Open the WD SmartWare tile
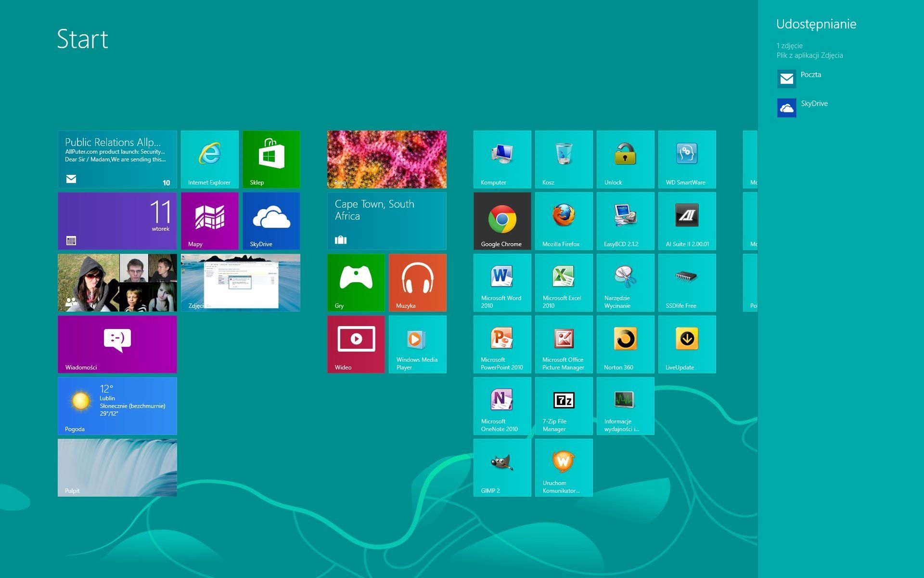 pyautogui.click(x=687, y=159)
